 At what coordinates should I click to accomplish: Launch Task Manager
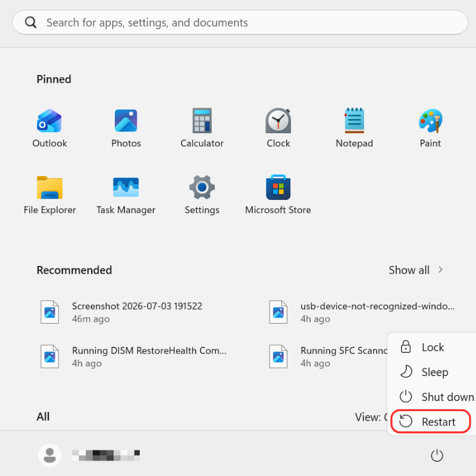point(126,195)
